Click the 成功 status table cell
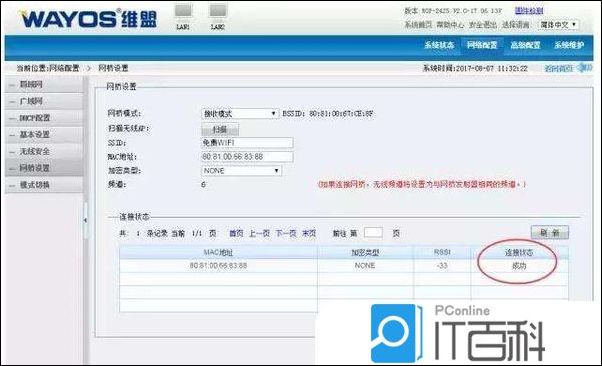 coord(519,266)
